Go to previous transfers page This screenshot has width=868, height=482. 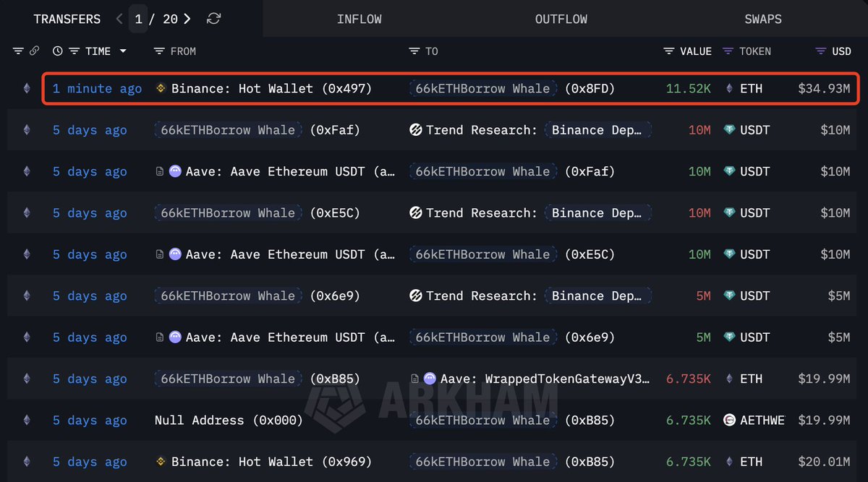[119, 19]
